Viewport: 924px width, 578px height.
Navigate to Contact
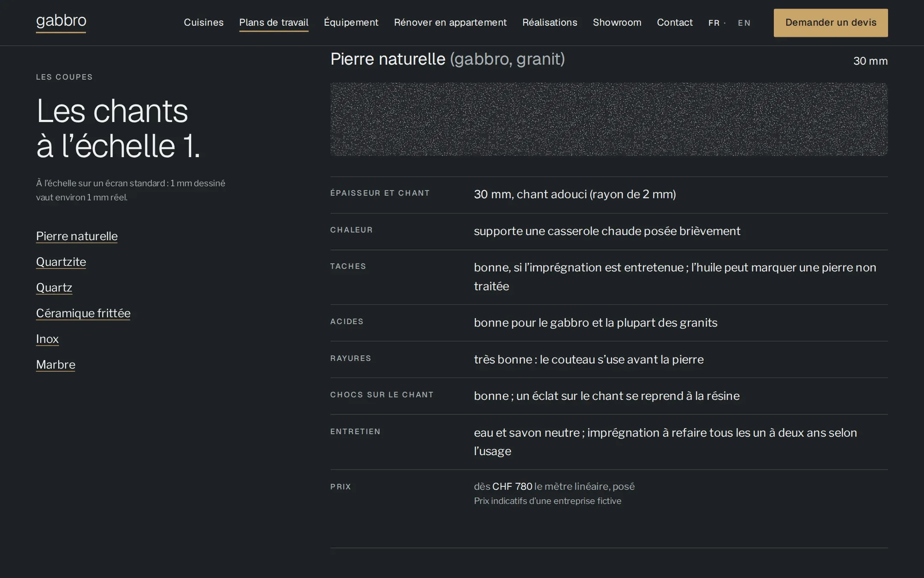tap(675, 22)
